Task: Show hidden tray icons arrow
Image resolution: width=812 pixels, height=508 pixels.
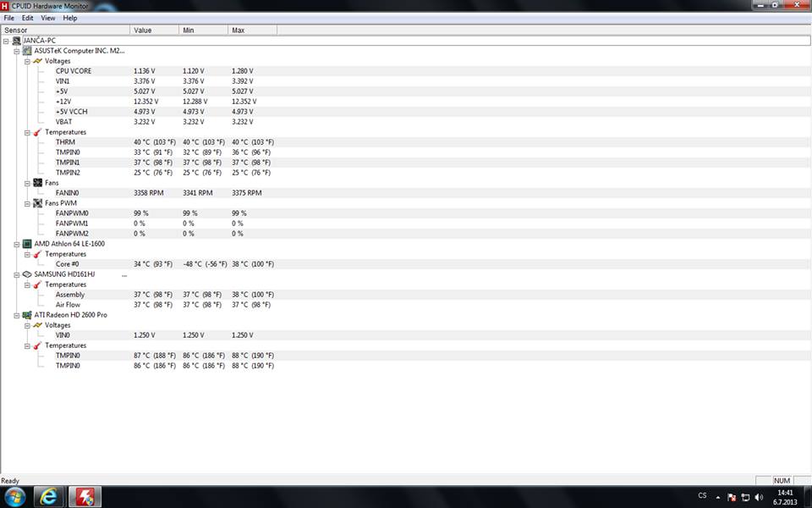Action: [x=718, y=497]
